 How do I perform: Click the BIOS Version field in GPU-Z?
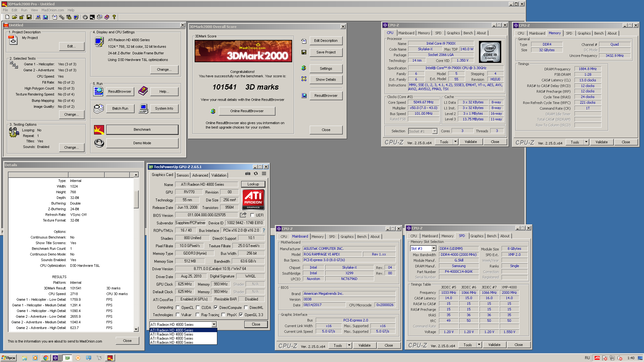[207, 215]
